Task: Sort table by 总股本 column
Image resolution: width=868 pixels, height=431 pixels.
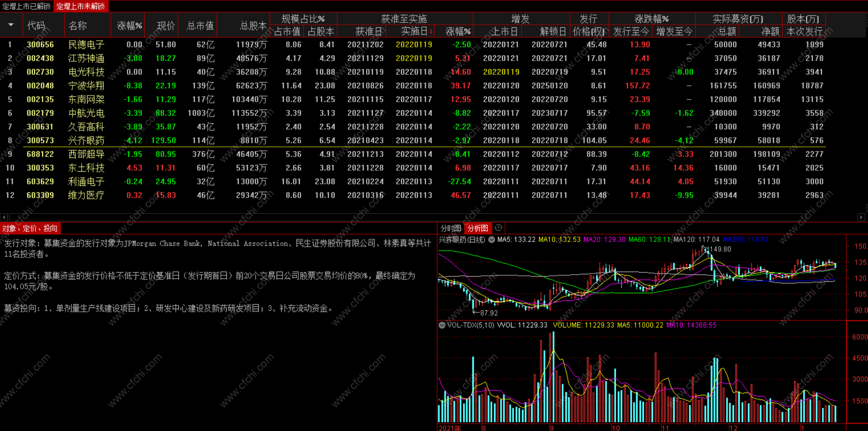Action: pos(253,26)
